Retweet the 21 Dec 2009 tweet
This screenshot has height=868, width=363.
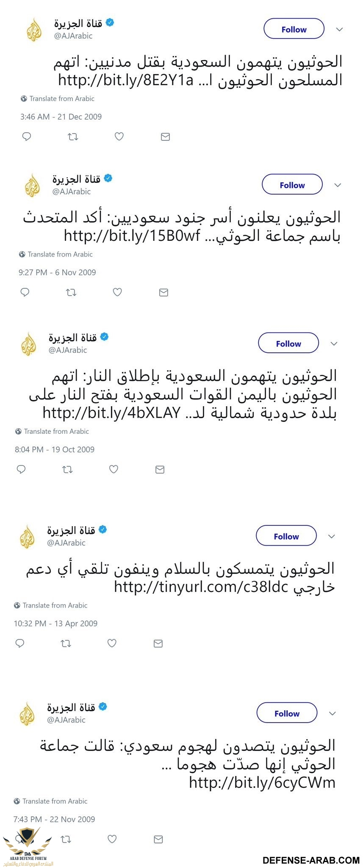[x=73, y=137]
